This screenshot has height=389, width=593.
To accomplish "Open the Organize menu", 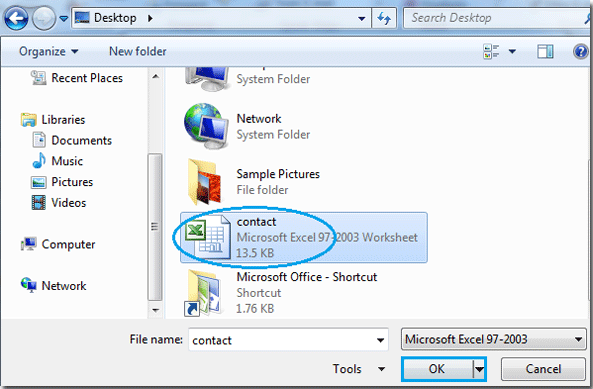I will 48,51.
